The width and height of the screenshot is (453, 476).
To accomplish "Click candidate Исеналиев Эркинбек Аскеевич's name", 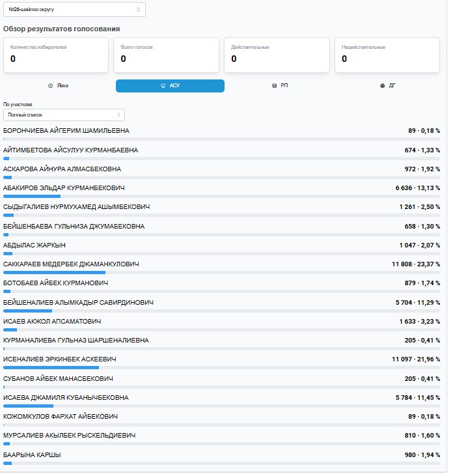I will click(x=60, y=359).
